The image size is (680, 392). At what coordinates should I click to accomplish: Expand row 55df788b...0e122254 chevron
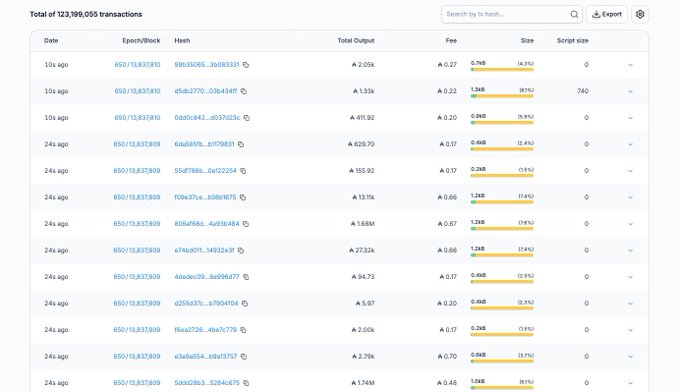[631, 171]
